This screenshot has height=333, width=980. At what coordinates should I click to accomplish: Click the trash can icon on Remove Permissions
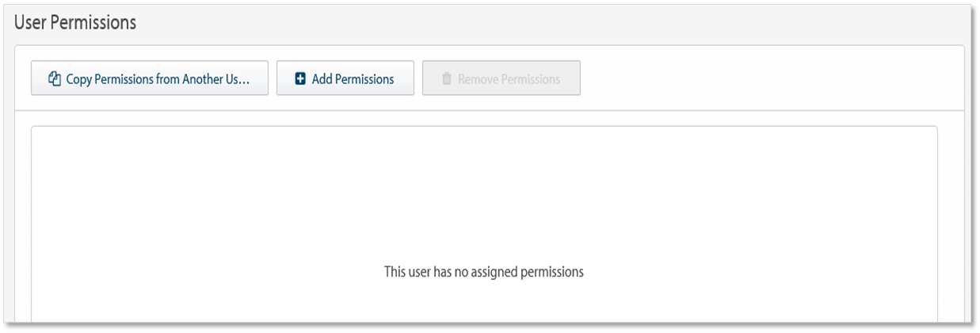pyautogui.click(x=446, y=79)
